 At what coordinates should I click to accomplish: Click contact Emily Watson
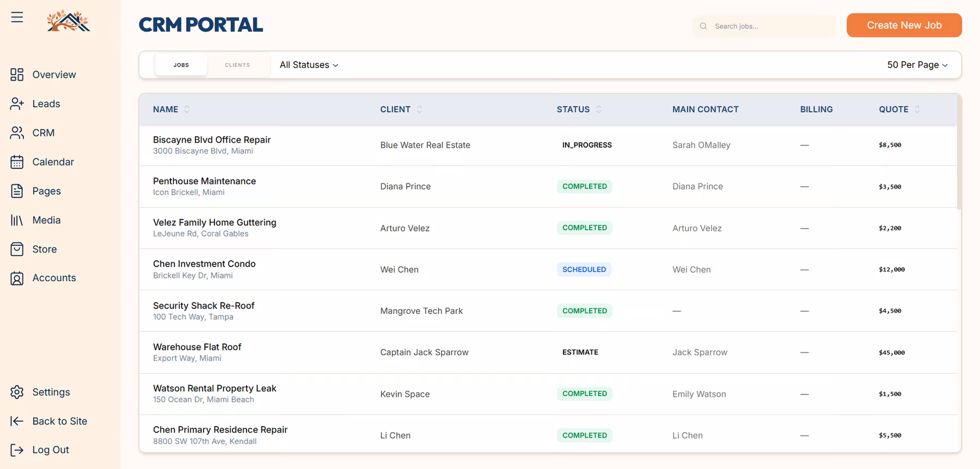pyautogui.click(x=699, y=394)
